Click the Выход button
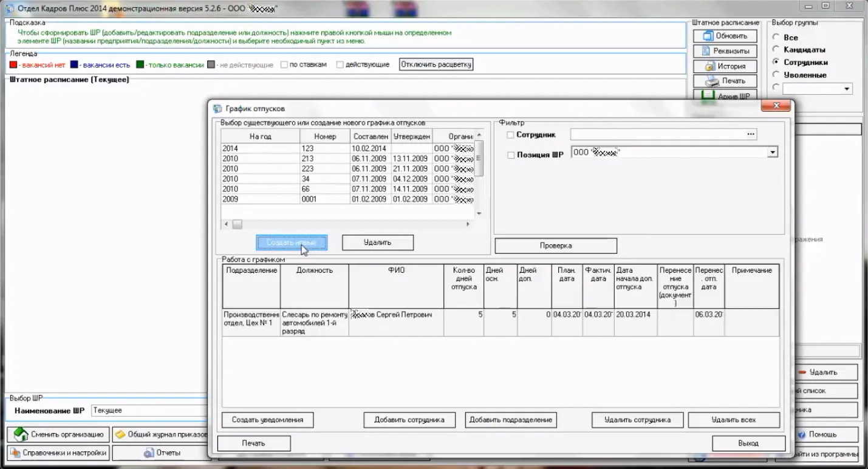Viewport: 868px width, 469px height. [x=748, y=443]
